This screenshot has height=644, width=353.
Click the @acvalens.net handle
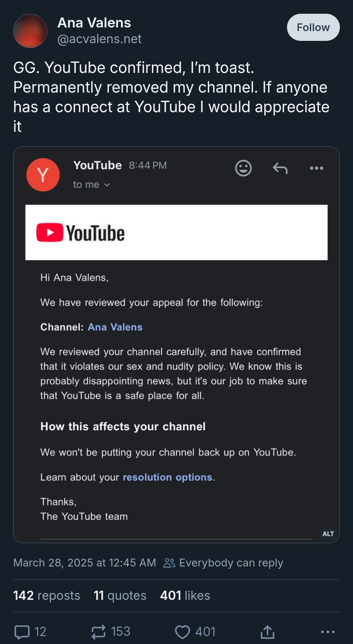click(99, 39)
